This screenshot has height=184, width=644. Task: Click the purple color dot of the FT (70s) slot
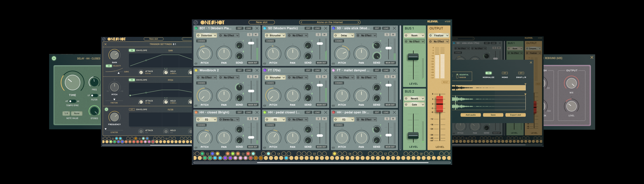(x=265, y=70)
